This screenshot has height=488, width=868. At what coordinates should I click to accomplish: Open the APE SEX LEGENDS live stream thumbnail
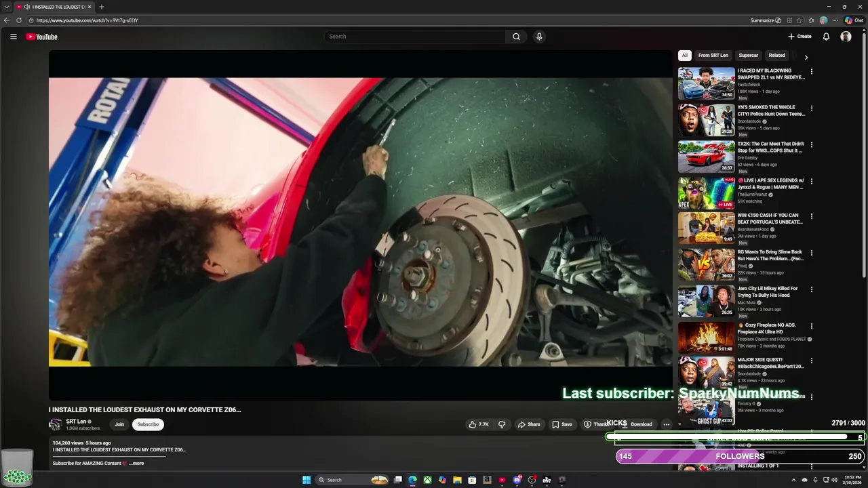pos(706,192)
